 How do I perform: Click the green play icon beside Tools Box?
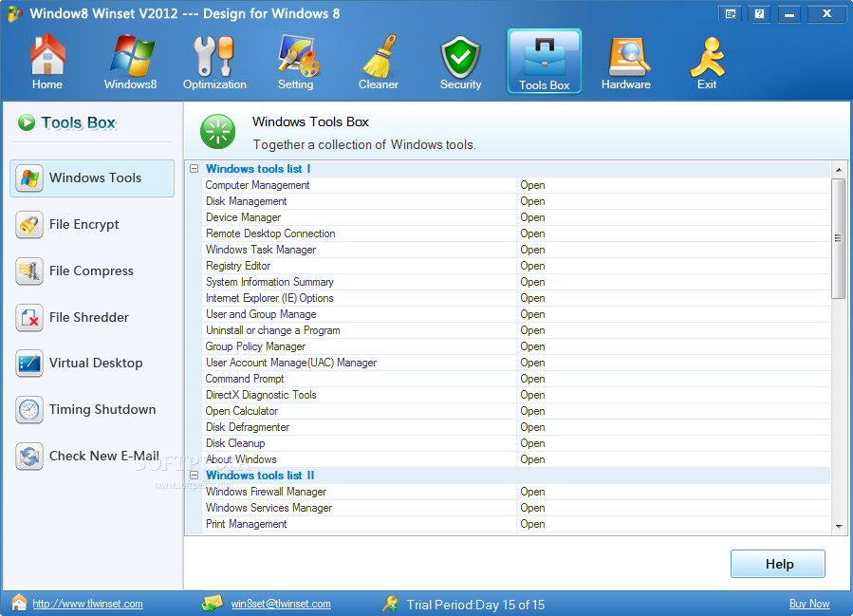27,122
